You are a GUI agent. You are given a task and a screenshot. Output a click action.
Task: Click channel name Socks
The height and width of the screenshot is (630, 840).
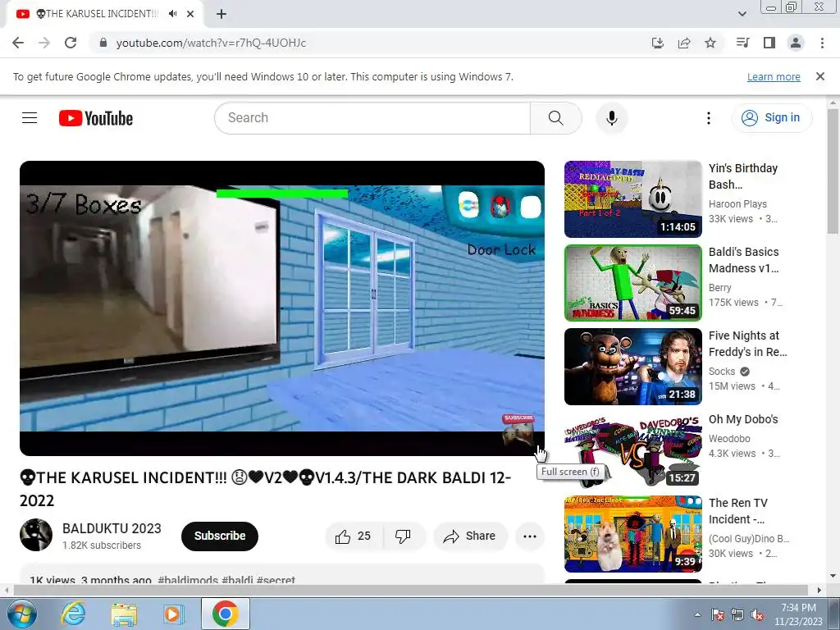[722, 372]
